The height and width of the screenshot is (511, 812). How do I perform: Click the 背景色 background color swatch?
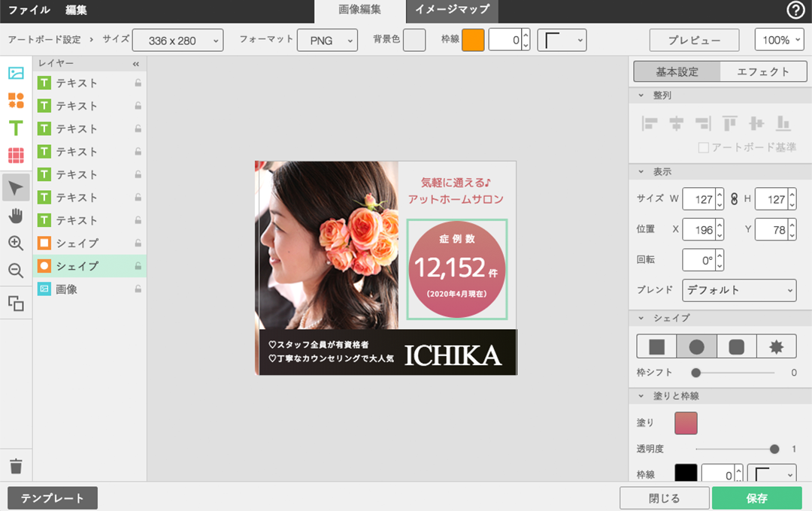coord(414,40)
